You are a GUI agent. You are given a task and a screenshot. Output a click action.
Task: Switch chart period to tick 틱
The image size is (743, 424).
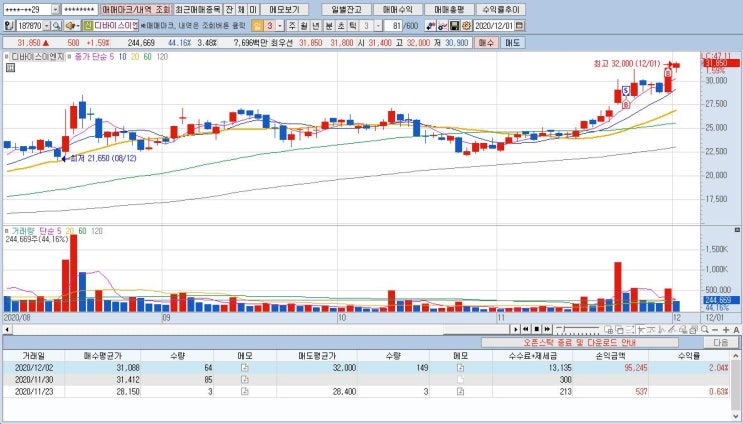(353, 26)
